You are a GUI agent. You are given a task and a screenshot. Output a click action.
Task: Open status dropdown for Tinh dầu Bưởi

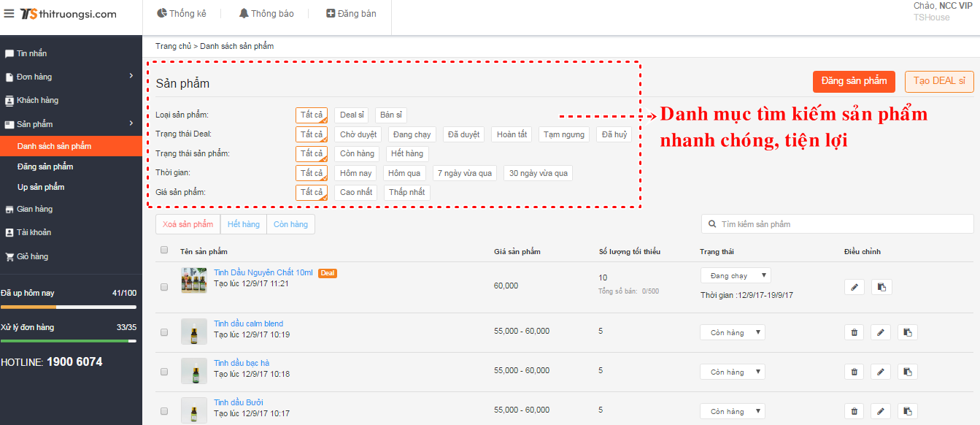733,411
